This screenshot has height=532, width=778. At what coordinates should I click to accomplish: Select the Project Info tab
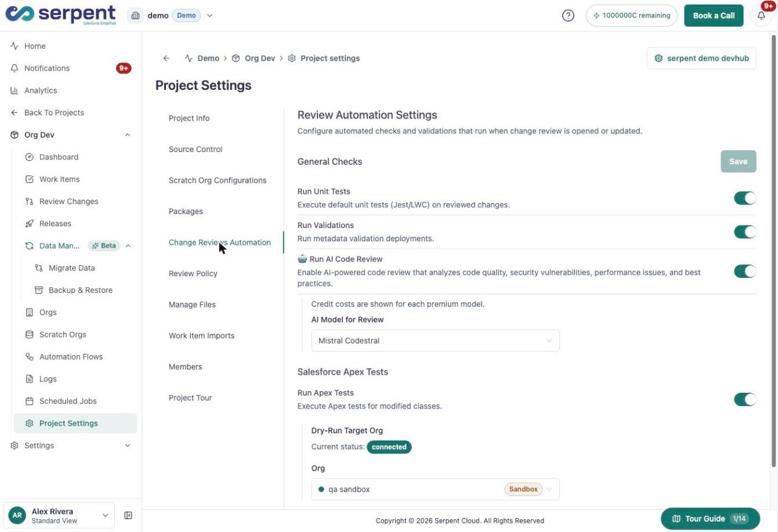point(189,119)
